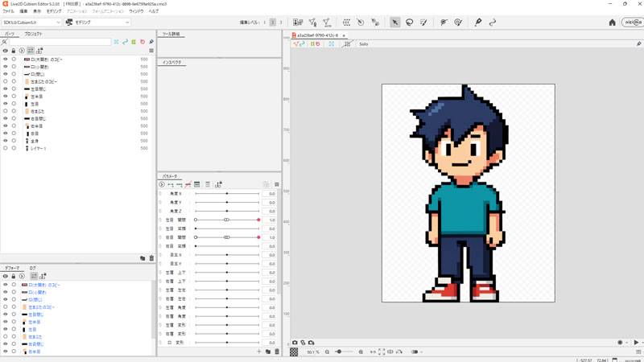Select the Arrow selection tool
Viewport: 644px width, 362px height.
tap(394, 23)
